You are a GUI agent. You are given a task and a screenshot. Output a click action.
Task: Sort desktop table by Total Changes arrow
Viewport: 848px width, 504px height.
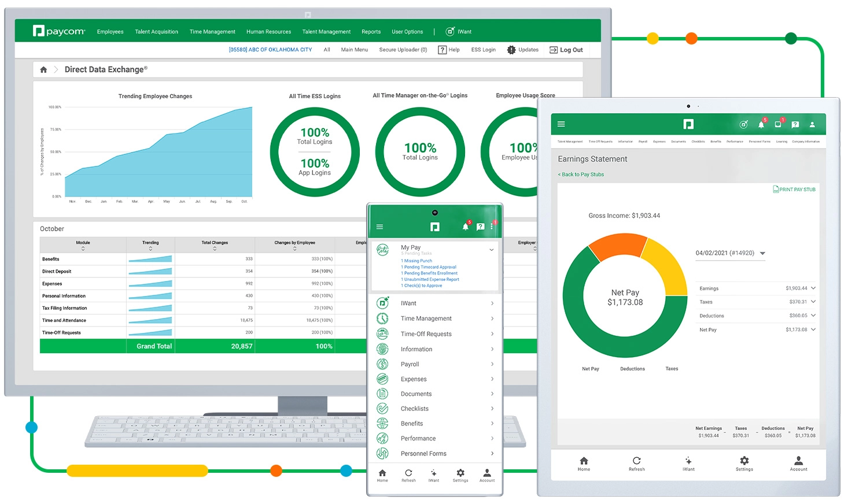(215, 249)
